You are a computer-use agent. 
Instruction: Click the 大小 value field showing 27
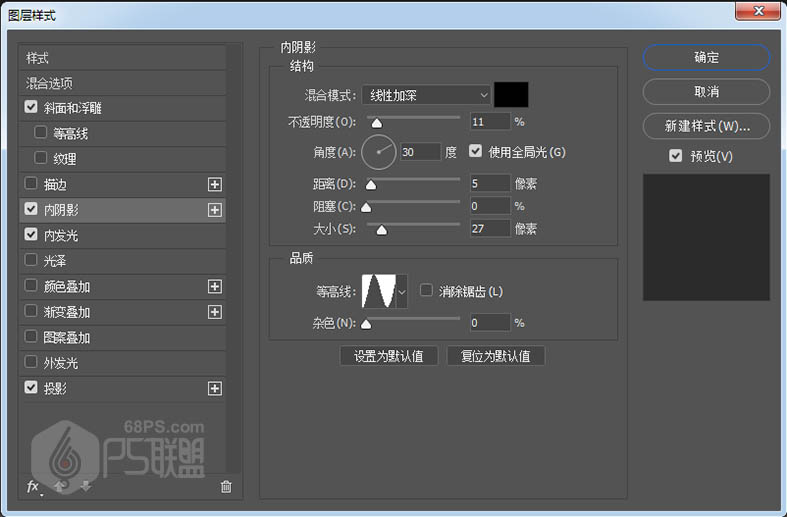click(490, 229)
